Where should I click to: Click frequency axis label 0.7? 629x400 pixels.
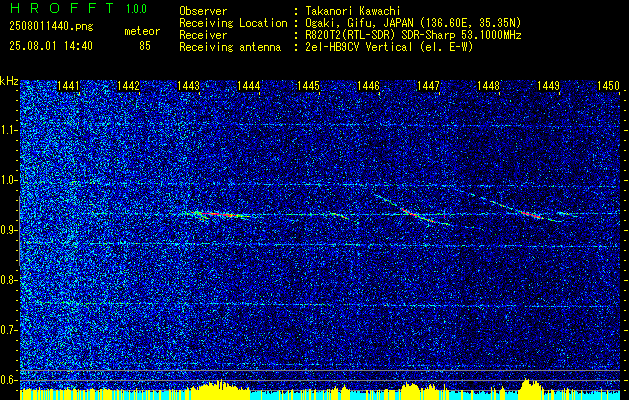(8, 330)
